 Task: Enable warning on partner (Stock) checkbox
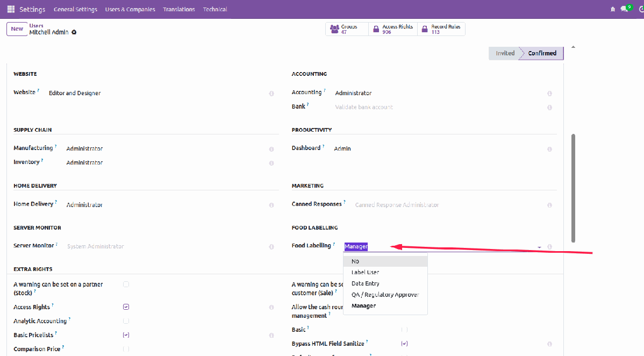126,284
